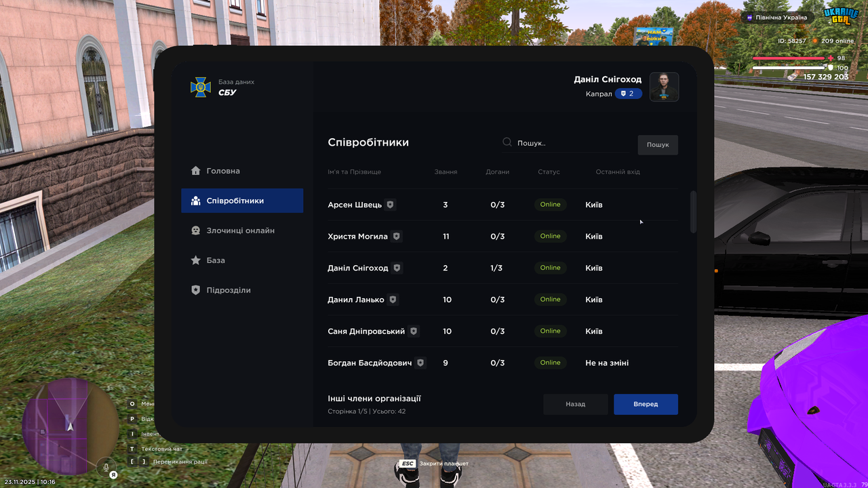Viewport: 868px width, 488px height.
Task: Click the employee list scrollbar thumb
Action: pos(693,212)
